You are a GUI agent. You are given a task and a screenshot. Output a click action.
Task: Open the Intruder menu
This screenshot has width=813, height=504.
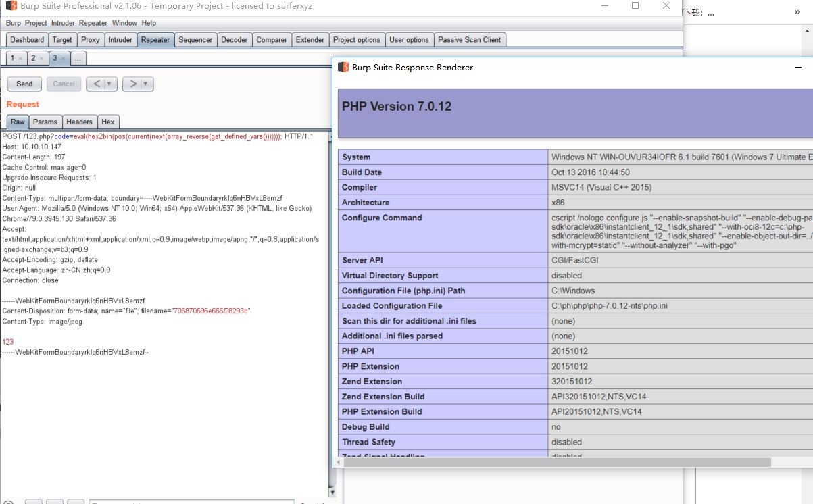tap(64, 23)
